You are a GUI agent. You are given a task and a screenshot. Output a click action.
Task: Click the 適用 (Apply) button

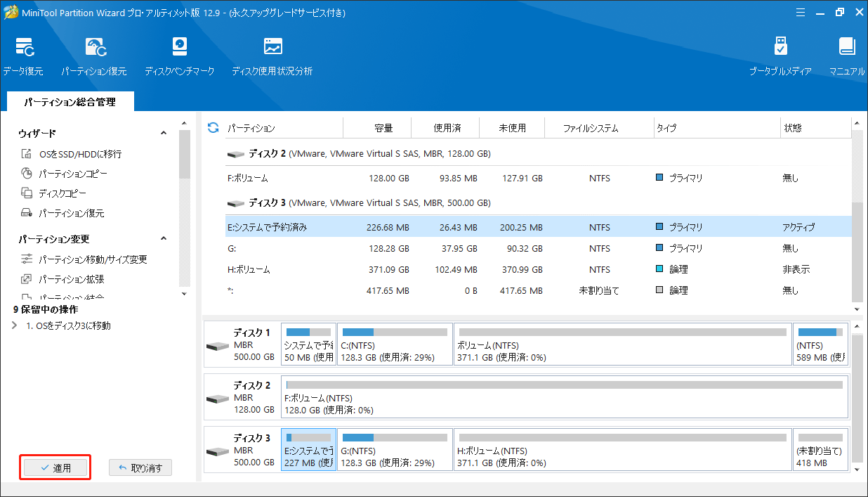(x=55, y=468)
